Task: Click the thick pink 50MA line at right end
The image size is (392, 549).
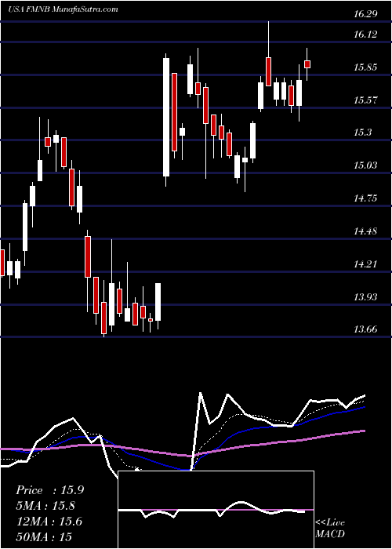Action: point(362,431)
